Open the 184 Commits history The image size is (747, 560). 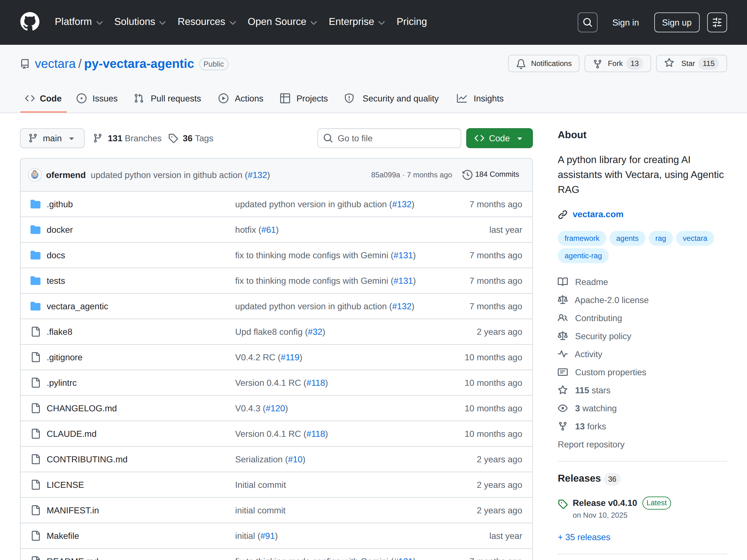point(491,175)
